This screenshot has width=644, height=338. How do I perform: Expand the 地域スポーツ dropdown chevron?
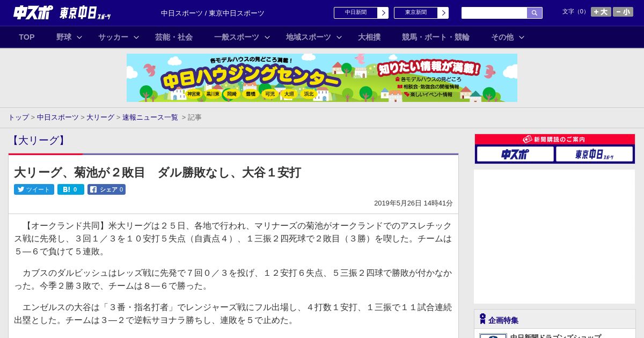pyautogui.click(x=339, y=37)
